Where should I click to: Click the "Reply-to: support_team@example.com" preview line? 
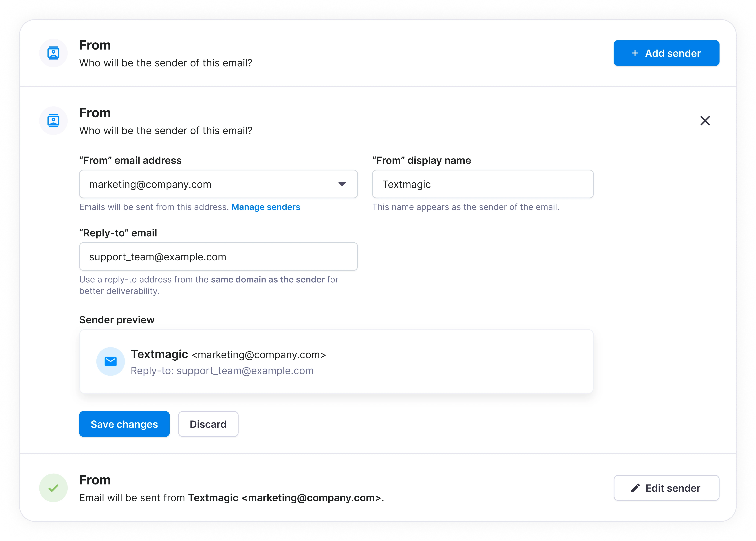pyautogui.click(x=222, y=371)
